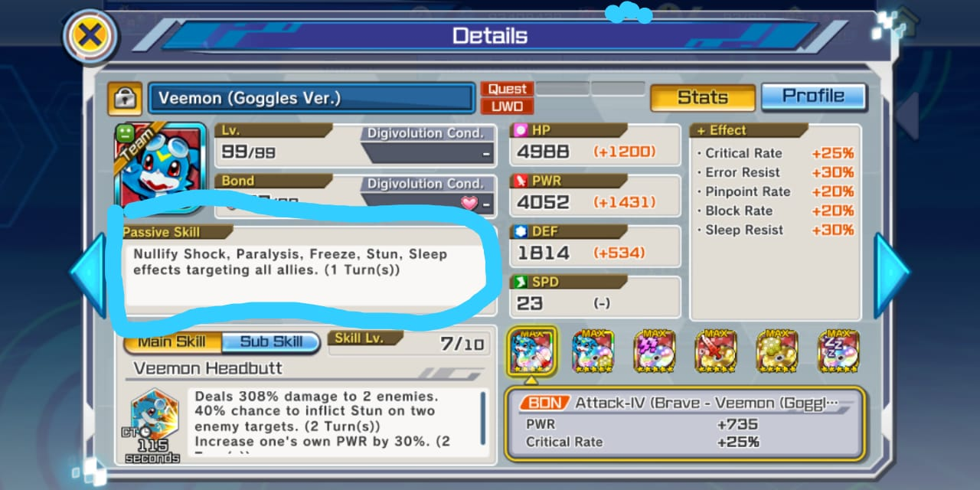The height and width of the screenshot is (490, 980).
Task: Click the Veemon Headbutt skill icon
Action: 154,419
